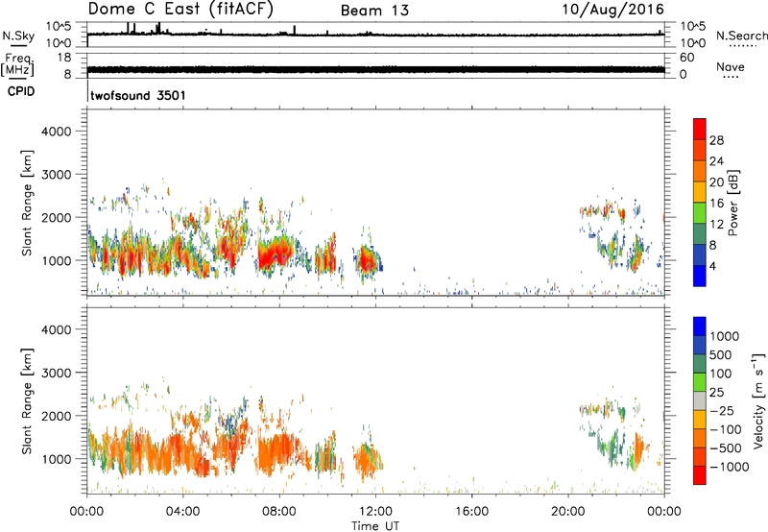Click the light green power segment between 12 and 16
Image resolution: width=768 pixels, height=532 pixels.
(700, 212)
